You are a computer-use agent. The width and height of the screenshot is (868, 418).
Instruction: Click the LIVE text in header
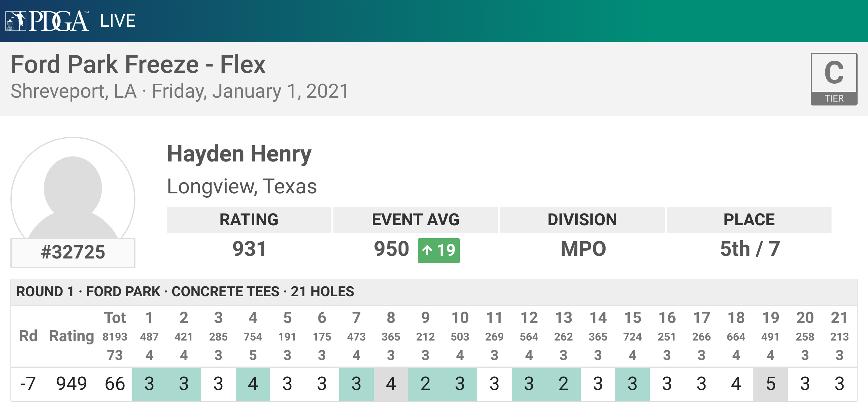click(118, 21)
